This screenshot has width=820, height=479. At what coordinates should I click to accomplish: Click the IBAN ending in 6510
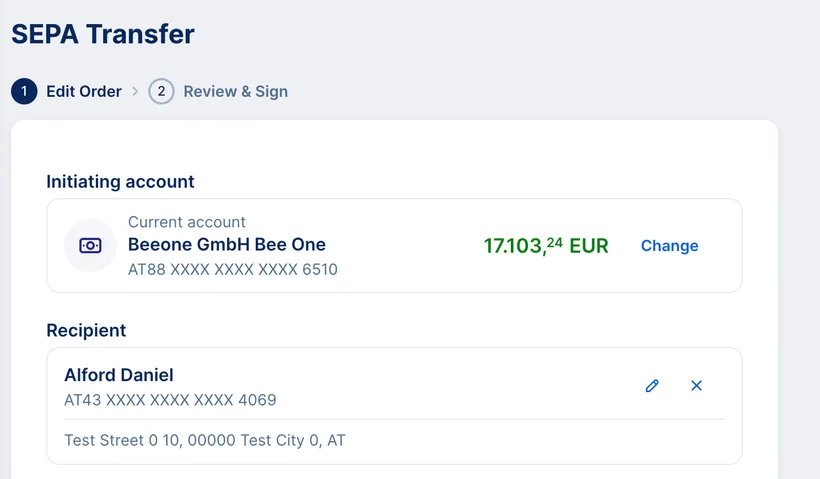(x=233, y=269)
